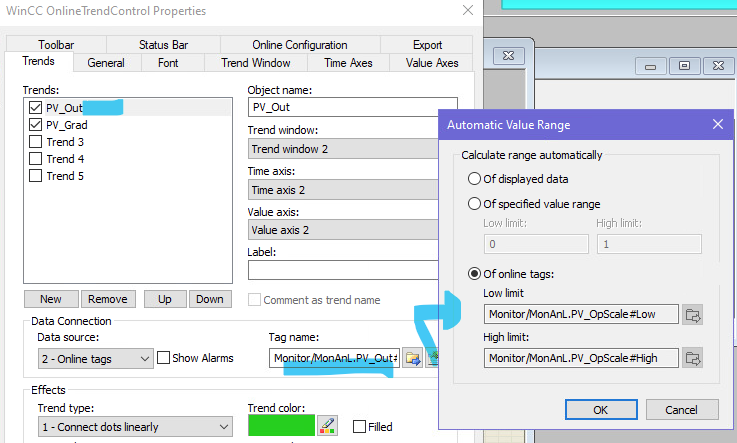The height and width of the screenshot is (443, 737).
Task: Enable the Trend 4 checkbox
Action: point(35,158)
